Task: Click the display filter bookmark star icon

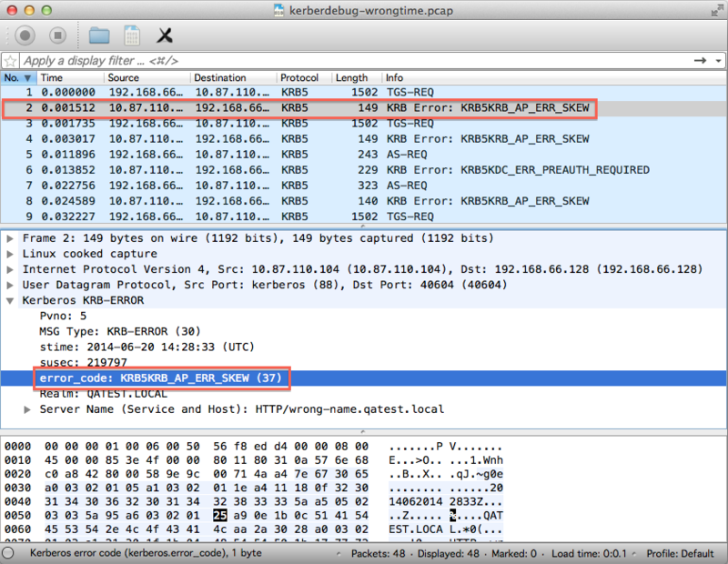Action: (10, 61)
